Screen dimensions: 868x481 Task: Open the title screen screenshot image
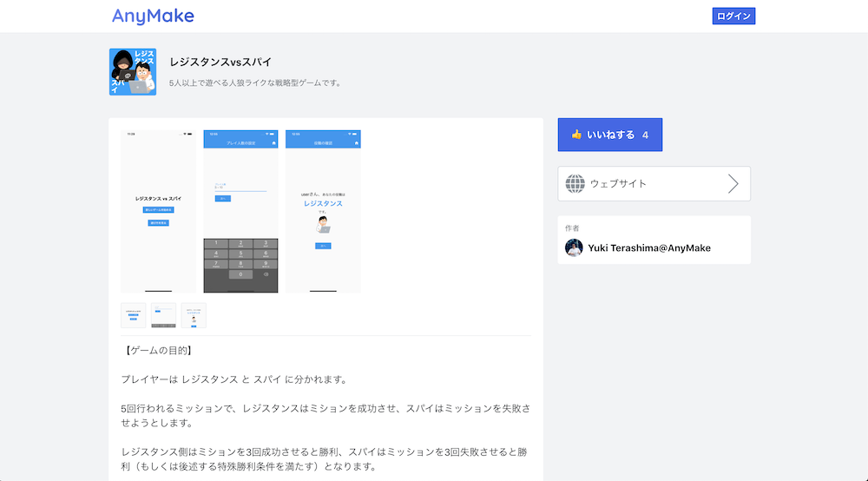coord(158,211)
